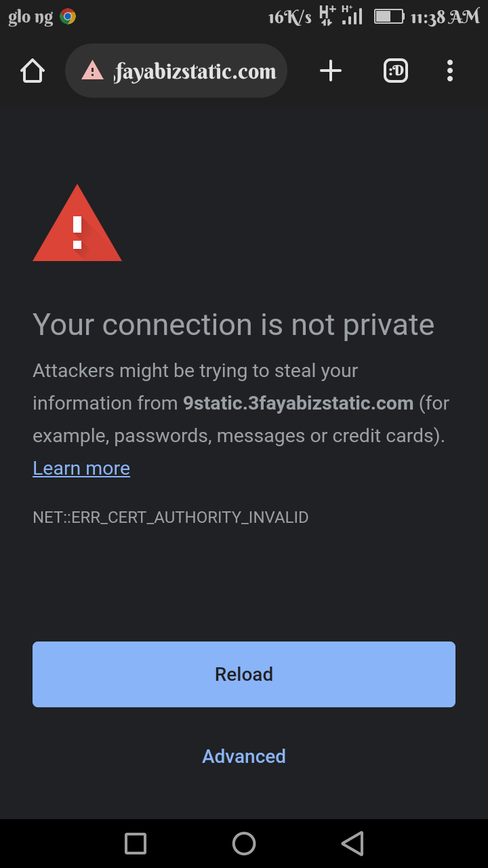
Task: Click the NET::ERR_CERT_AUTHORITY_INVALID error code
Action: [171, 517]
